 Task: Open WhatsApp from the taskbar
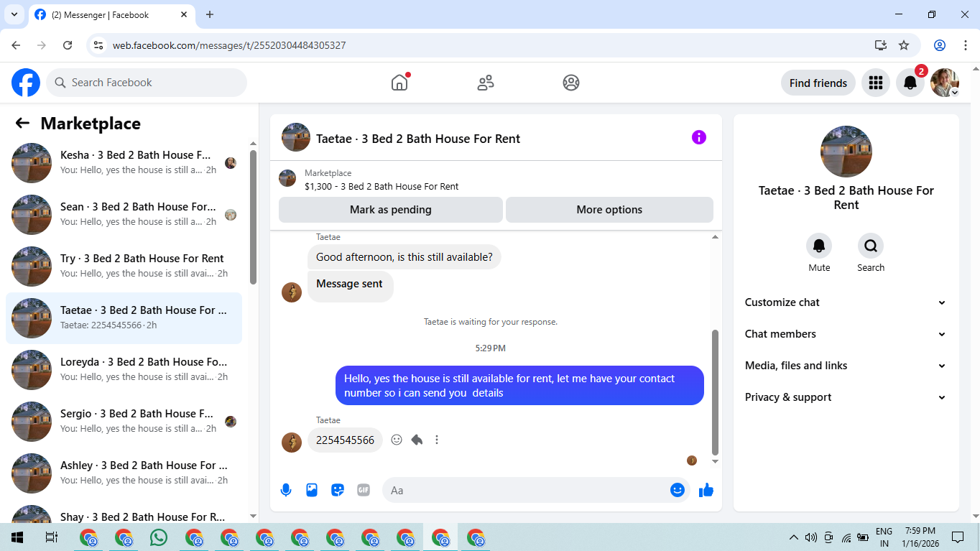[x=159, y=537]
